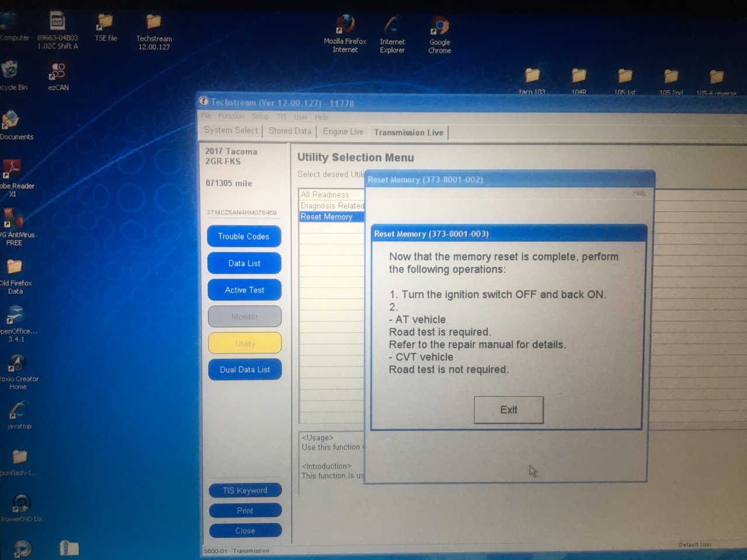Open the Help menu in Techstream
The image size is (747, 560).
point(322,117)
